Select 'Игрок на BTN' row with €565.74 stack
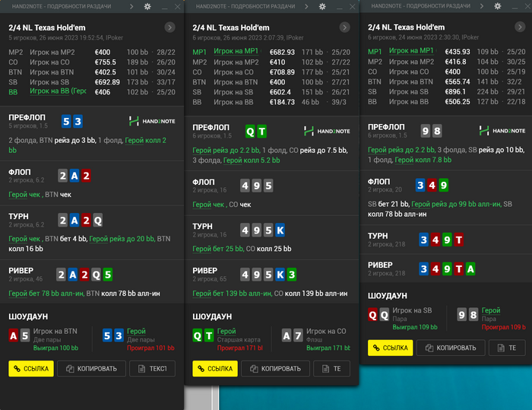Image resolution: width=532 pixels, height=410 pixels. pyautogui.click(x=447, y=81)
